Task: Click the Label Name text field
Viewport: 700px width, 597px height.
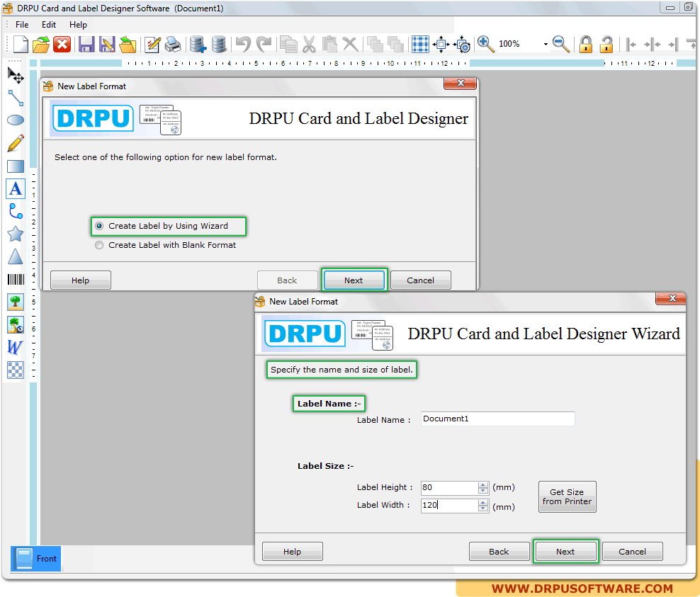Action: pos(498,419)
